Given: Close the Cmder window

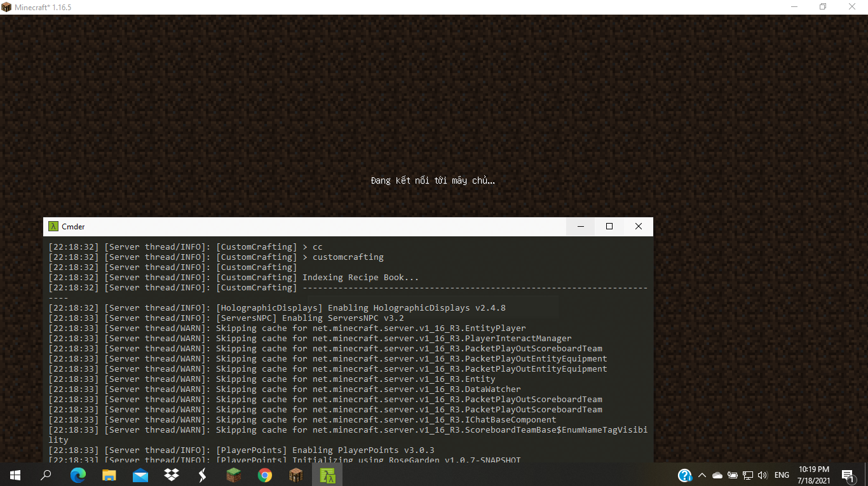Looking at the screenshot, I should 639,226.
